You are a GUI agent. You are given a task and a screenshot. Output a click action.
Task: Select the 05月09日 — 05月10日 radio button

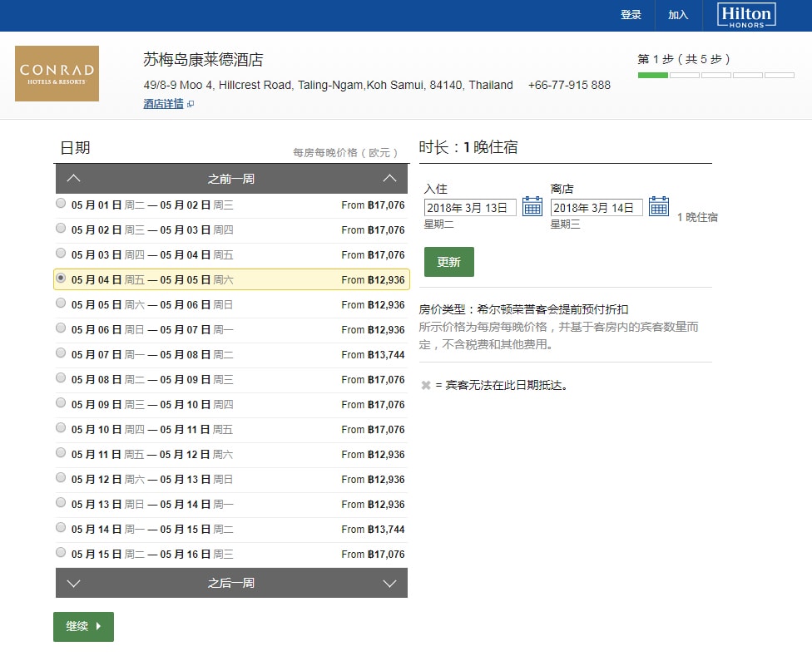[x=61, y=403]
